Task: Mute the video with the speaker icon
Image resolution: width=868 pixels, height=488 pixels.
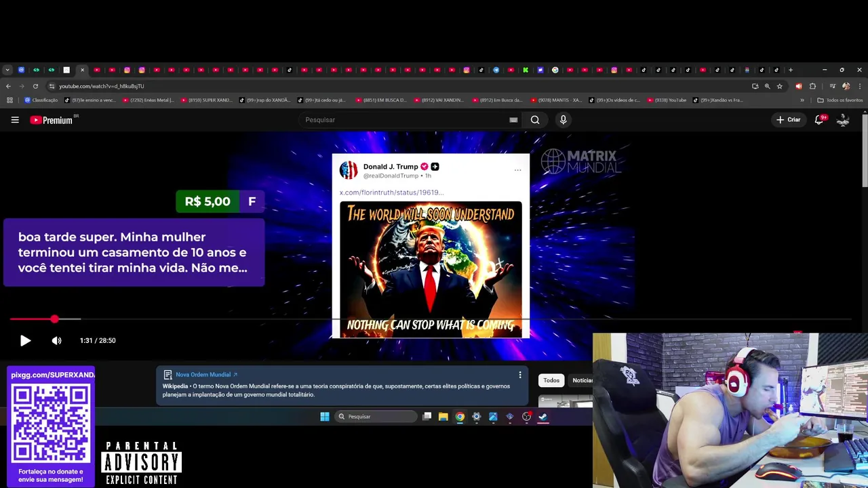Action: 57,341
